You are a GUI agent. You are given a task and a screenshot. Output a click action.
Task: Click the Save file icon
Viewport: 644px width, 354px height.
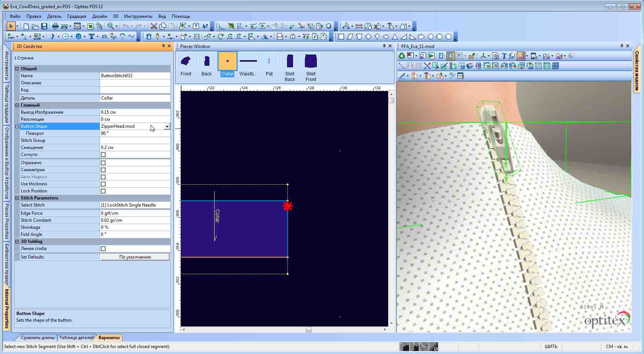point(44,26)
